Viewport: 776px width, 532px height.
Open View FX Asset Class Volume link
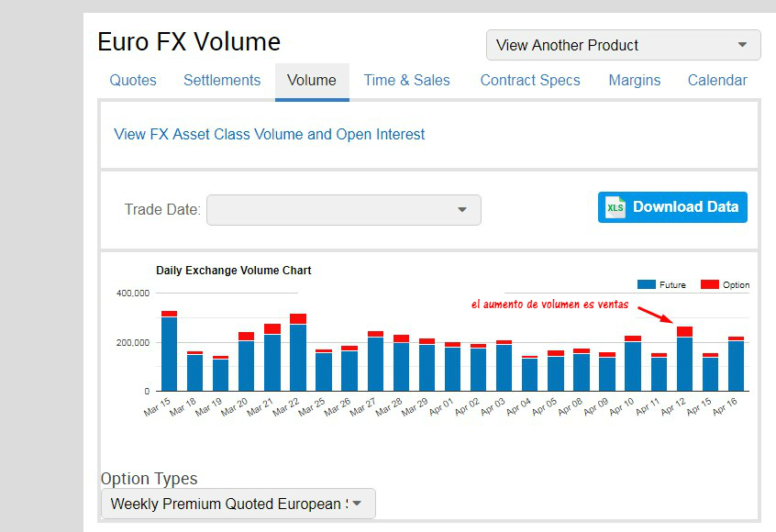click(x=270, y=135)
